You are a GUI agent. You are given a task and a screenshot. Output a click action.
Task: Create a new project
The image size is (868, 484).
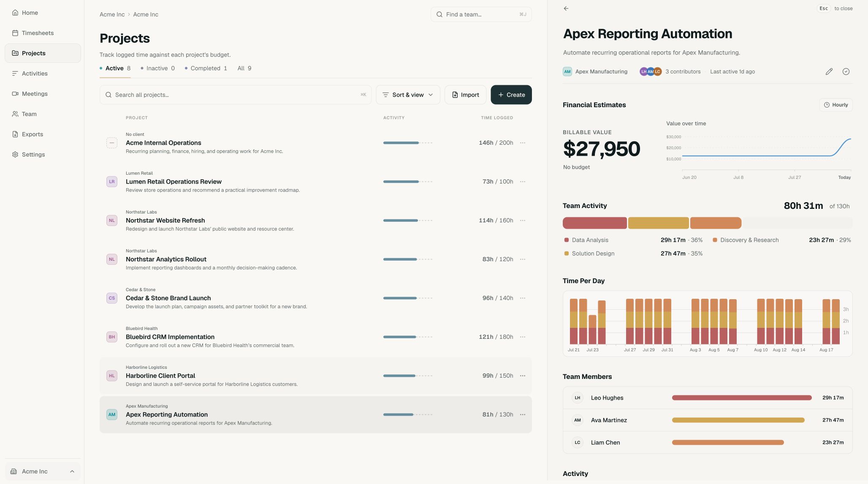[511, 95]
